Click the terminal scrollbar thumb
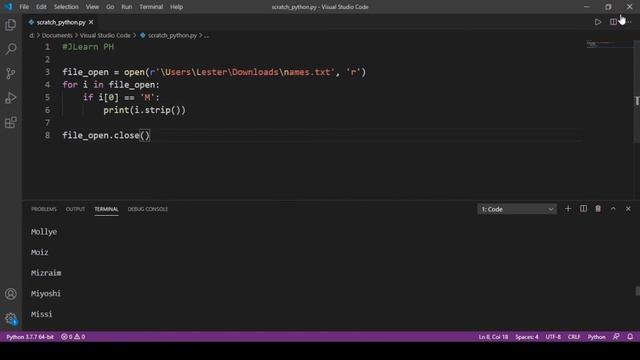 point(638,291)
